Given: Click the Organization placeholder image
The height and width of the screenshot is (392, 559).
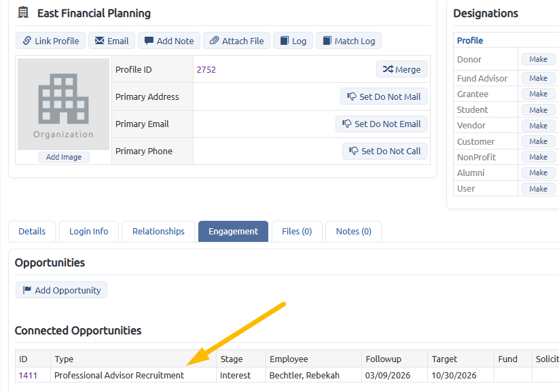Looking at the screenshot, I should (63, 104).
